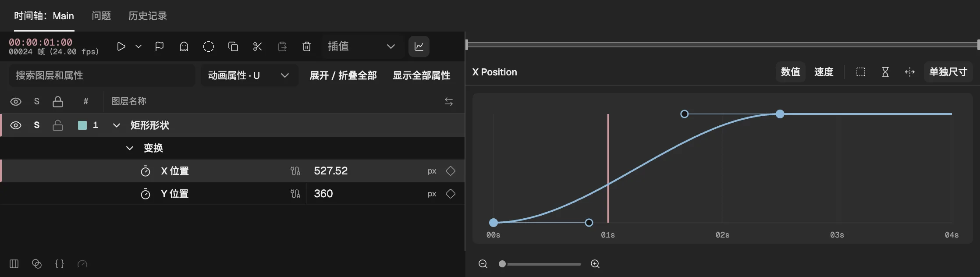The height and width of the screenshot is (277, 980).
Task: Select the 速度 speed graph mode
Action: coord(824,72)
